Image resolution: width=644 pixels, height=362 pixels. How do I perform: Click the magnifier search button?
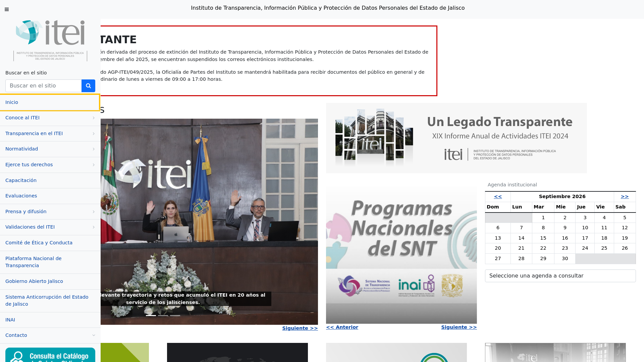coord(88,86)
